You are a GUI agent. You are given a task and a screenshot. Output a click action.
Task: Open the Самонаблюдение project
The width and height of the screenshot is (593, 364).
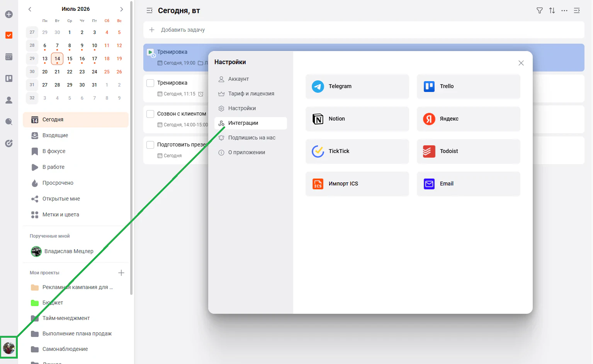[76, 349]
